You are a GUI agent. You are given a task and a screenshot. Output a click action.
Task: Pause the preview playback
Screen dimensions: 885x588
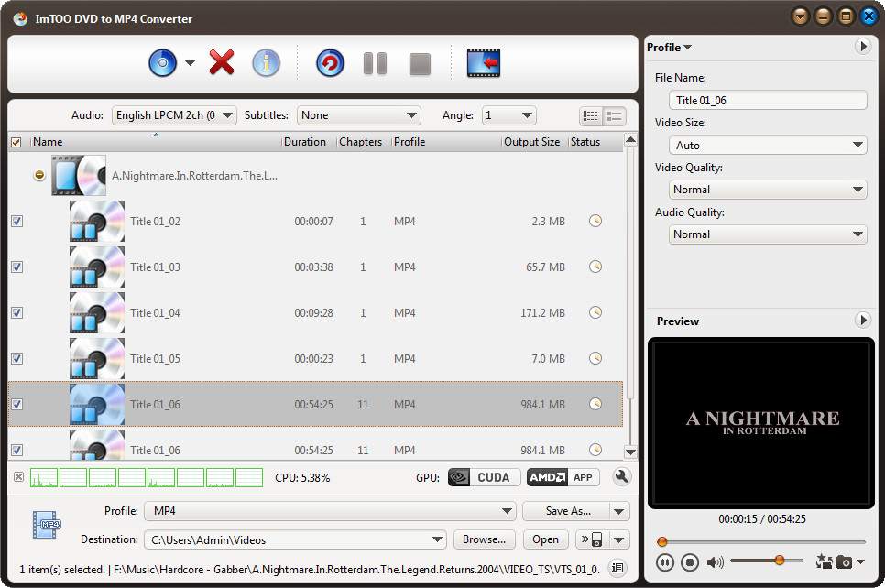point(665,562)
